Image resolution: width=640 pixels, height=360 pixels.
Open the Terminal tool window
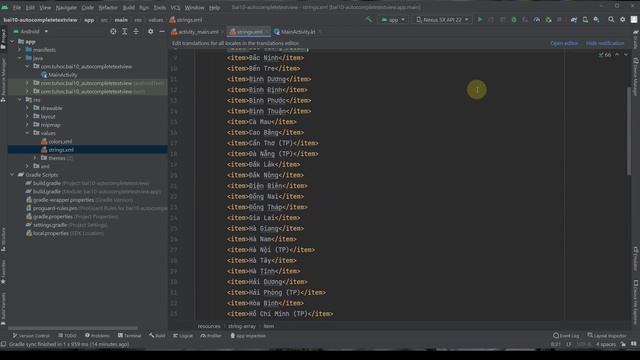pos(129,336)
